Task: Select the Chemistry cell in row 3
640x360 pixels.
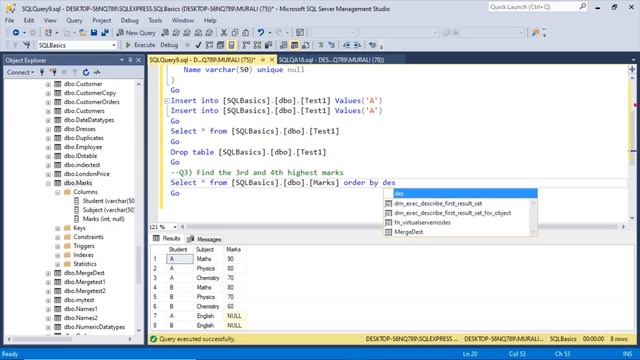Action: coord(208,278)
